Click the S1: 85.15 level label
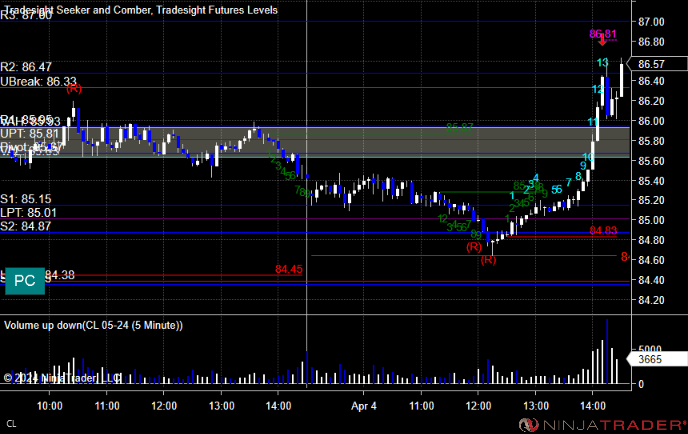 pyautogui.click(x=26, y=199)
